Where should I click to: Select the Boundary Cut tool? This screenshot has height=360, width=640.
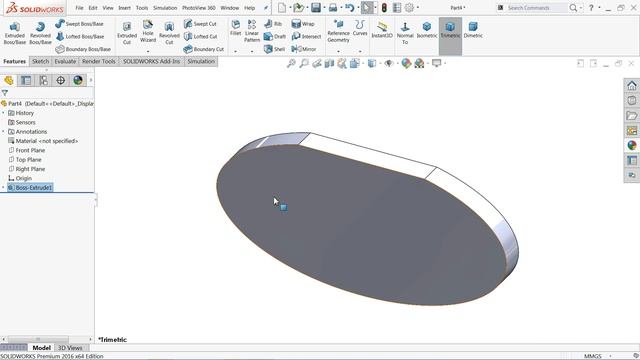(204, 49)
